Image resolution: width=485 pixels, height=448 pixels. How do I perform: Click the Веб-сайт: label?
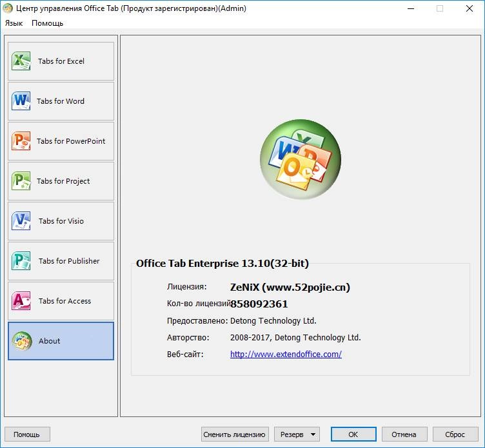[x=185, y=355]
